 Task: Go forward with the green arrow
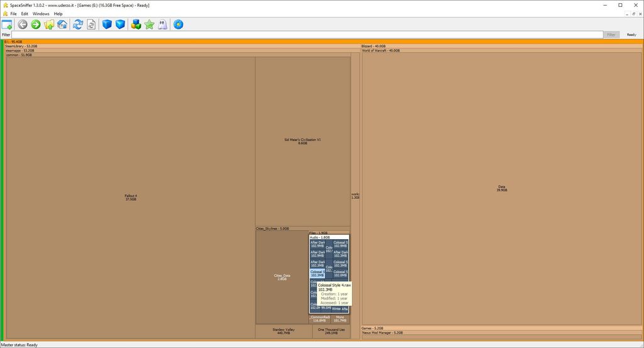pos(36,25)
